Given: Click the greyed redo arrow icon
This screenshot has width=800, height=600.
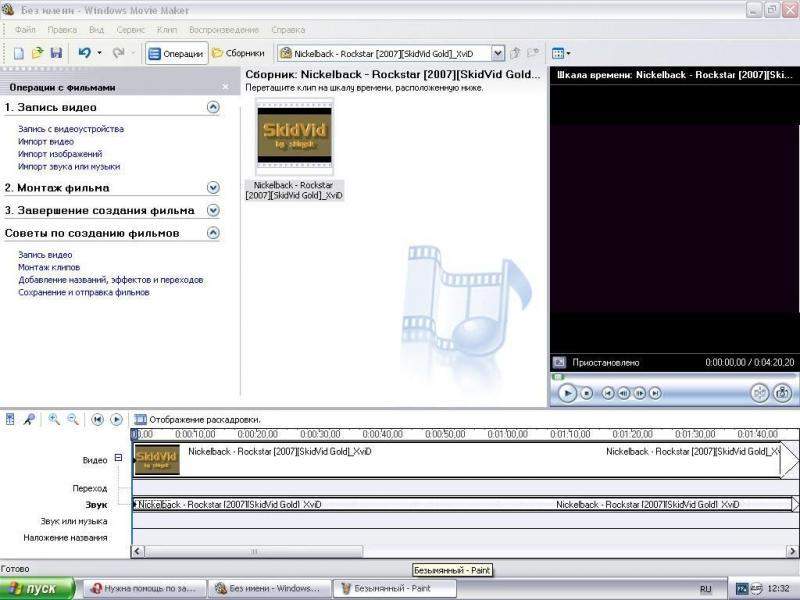Looking at the screenshot, I should coord(118,53).
